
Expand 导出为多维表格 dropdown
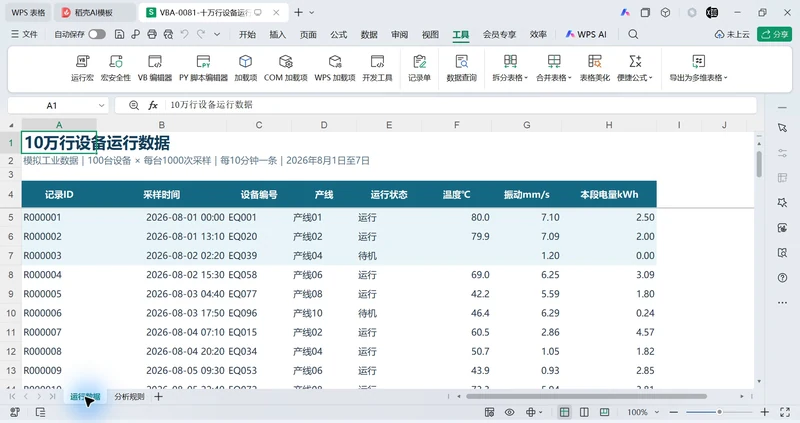tap(726, 79)
